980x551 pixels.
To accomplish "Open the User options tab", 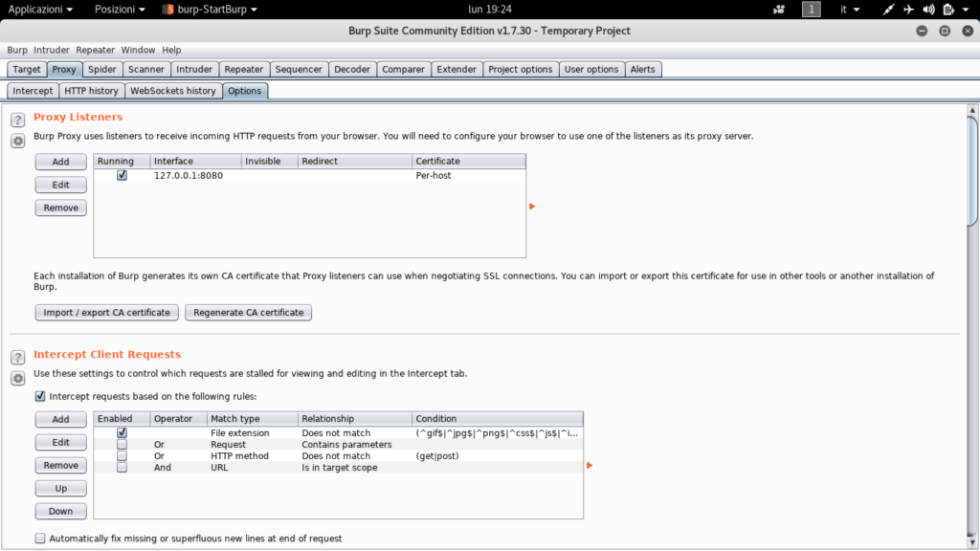I will pyautogui.click(x=591, y=69).
